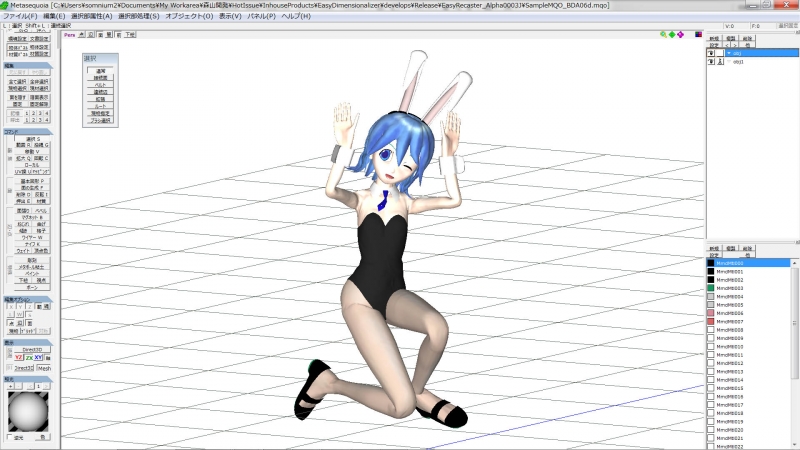Collapse the コマンド panel header
Image resolution: width=800 pixels, height=450 pixels.
click(28, 132)
